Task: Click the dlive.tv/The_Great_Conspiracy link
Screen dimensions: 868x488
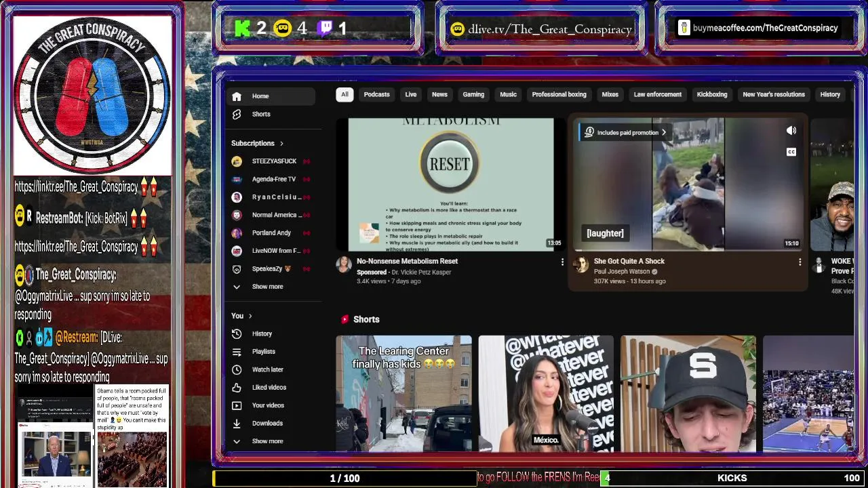Action: point(550,29)
